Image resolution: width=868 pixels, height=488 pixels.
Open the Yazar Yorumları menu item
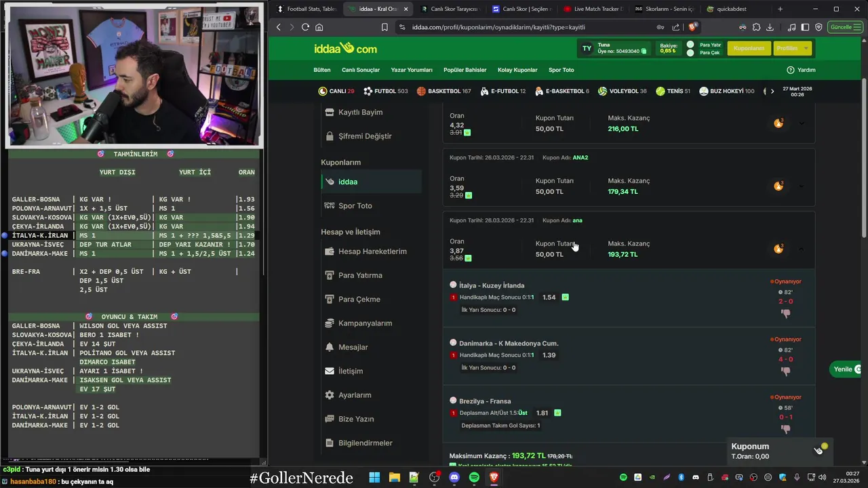tap(412, 70)
